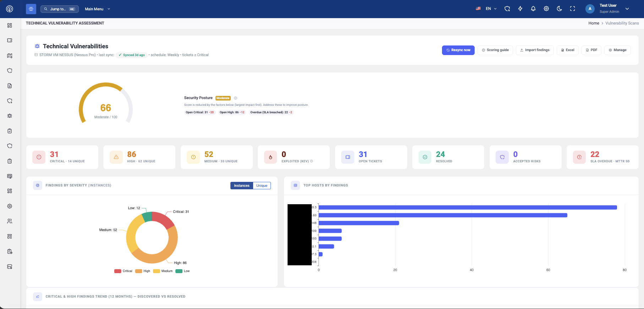Select the bug vulnerabilities sidebar icon
Screen dimensions: 644x309
pos(10,116)
